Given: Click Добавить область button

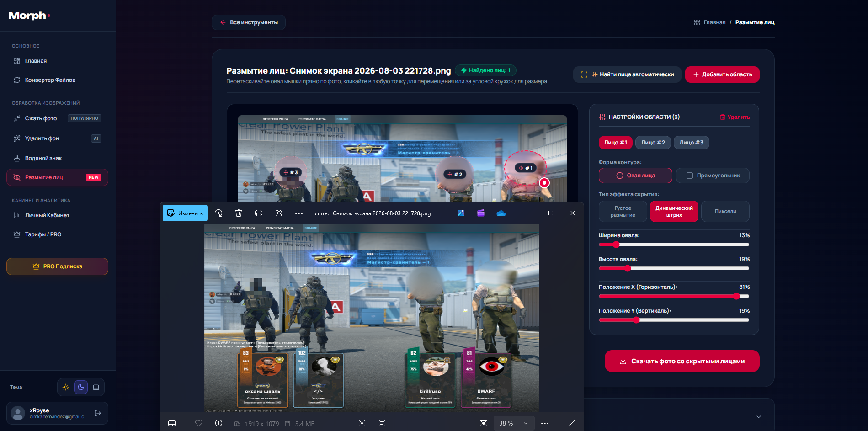Looking at the screenshot, I should (x=722, y=74).
